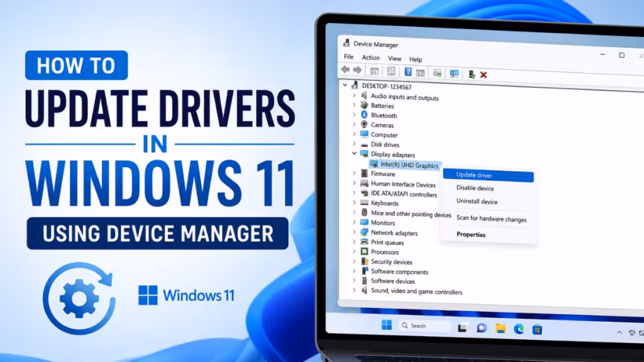Expand the Bluetooth category chevron
Screen dimensions: 644x362
(x=354, y=114)
